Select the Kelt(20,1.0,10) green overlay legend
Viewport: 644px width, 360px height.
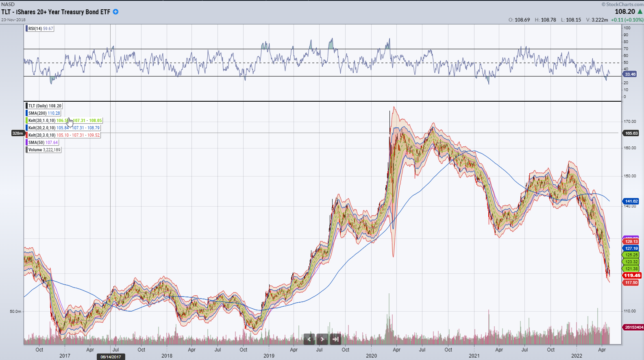tap(64, 120)
